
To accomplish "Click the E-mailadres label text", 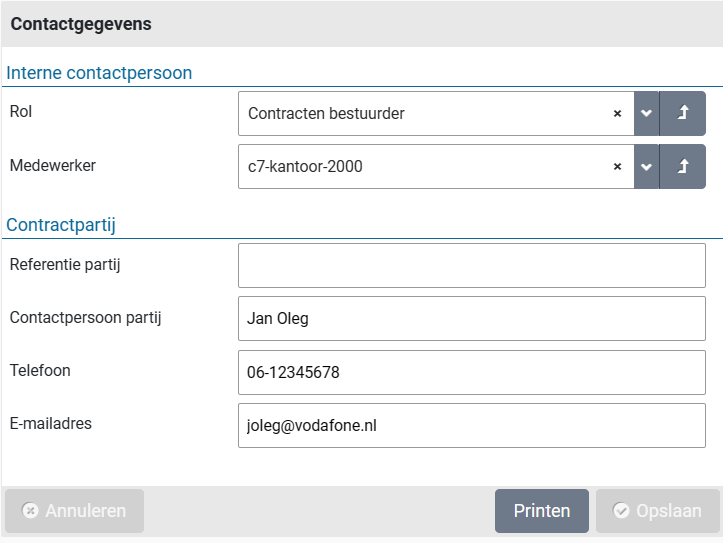I will pos(50,424).
